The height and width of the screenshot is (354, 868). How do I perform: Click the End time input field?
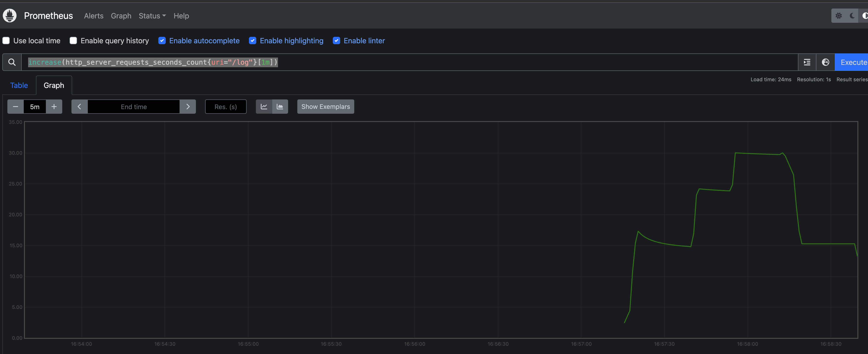click(x=134, y=107)
